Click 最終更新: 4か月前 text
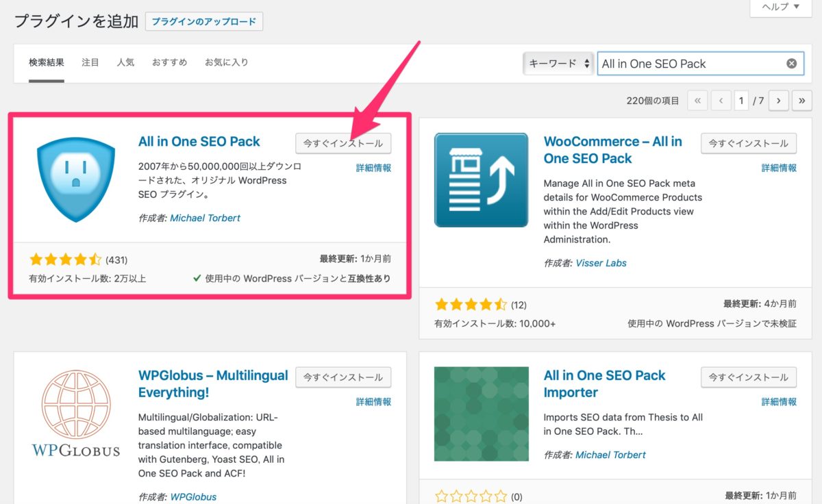 pyautogui.click(x=760, y=304)
